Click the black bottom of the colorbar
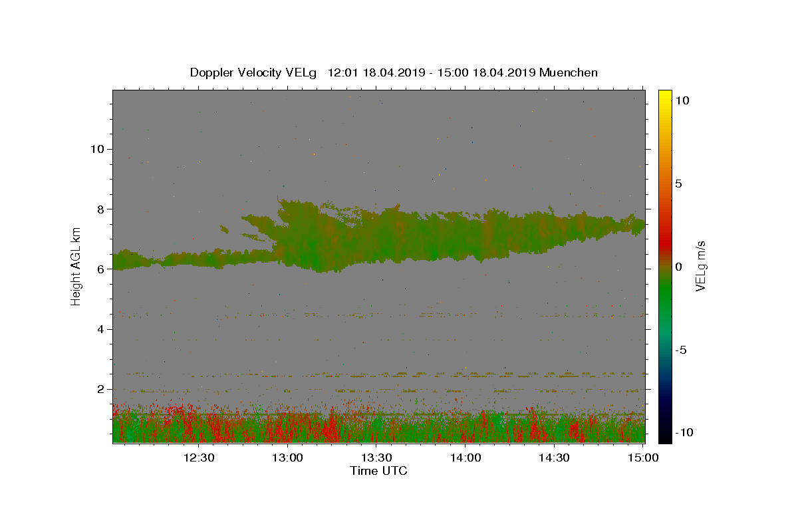 tap(665, 436)
